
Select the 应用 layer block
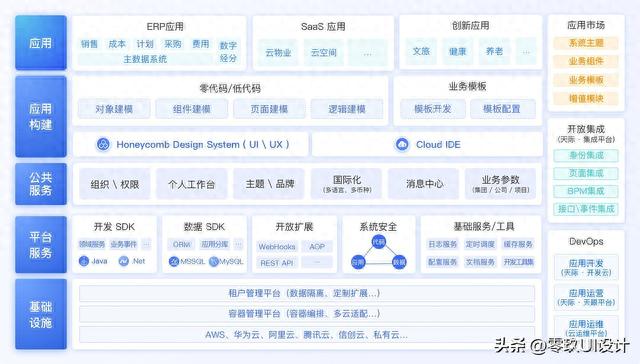click(x=41, y=42)
